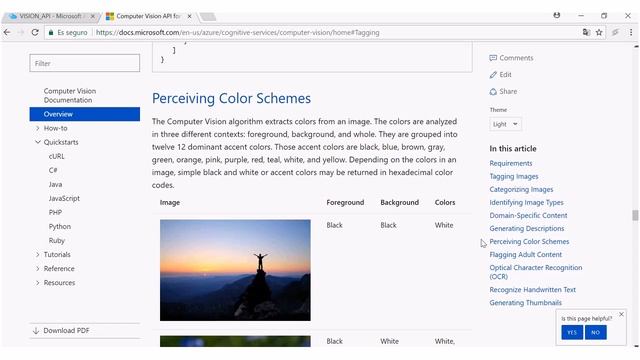Image resolution: width=640 pixels, height=360 pixels.
Task: Expand the Resources section
Action: 38,282
